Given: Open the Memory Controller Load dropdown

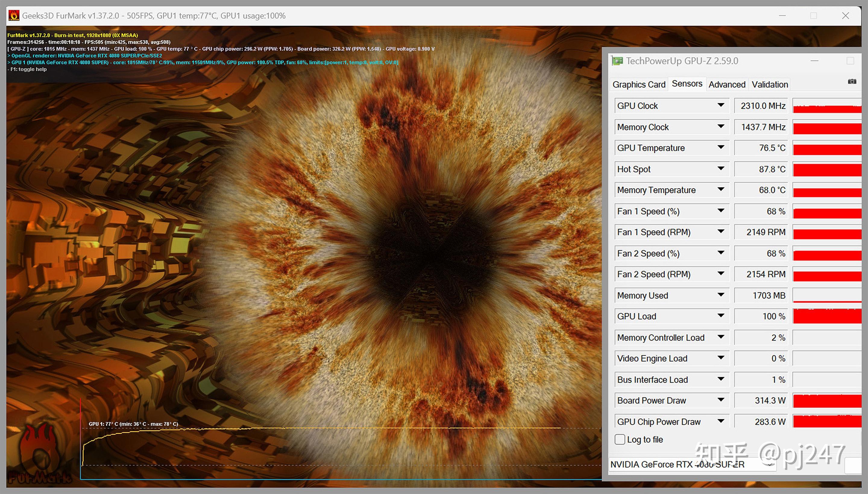Looking at the screenshot, I should (721, 337).
